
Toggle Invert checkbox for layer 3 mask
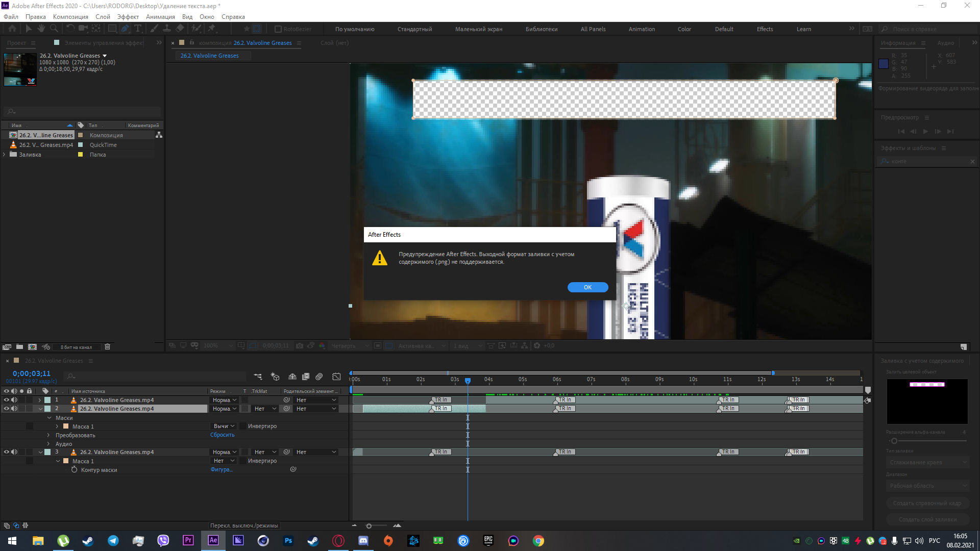pyautogui.click(x=243, y=461)
